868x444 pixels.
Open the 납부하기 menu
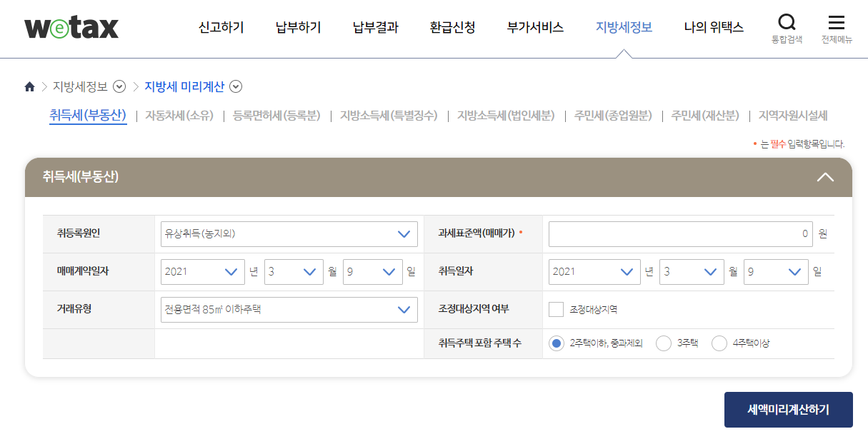point(298,28)
